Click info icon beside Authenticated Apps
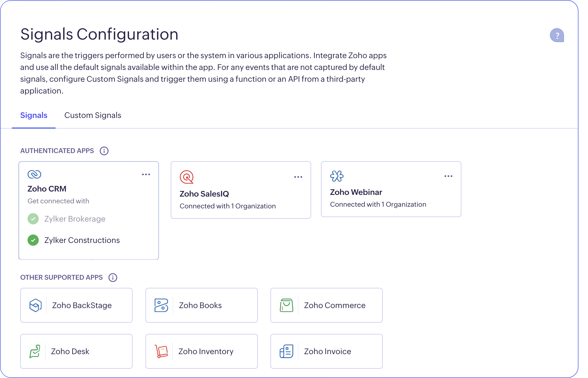588x378 pixels. (x=104, y=151)
